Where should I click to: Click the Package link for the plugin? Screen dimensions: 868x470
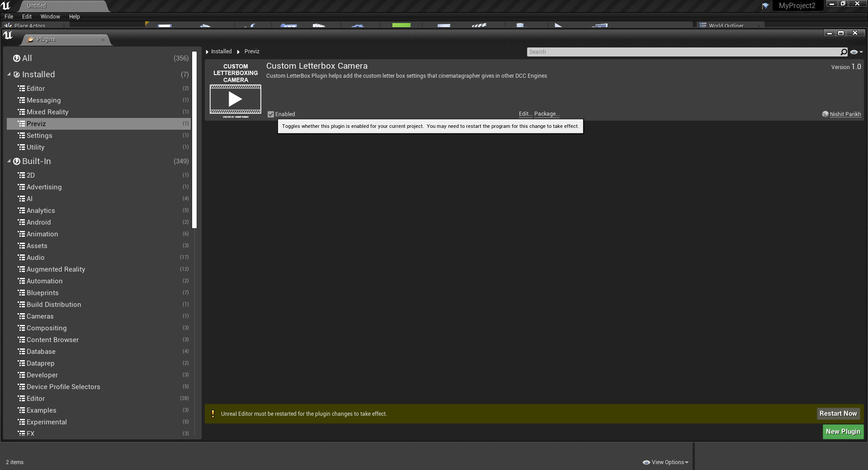547,114
